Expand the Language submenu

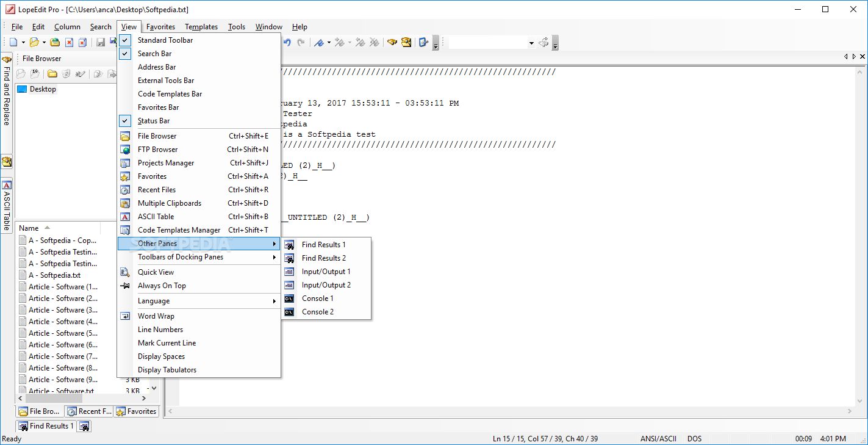point(199,301)
